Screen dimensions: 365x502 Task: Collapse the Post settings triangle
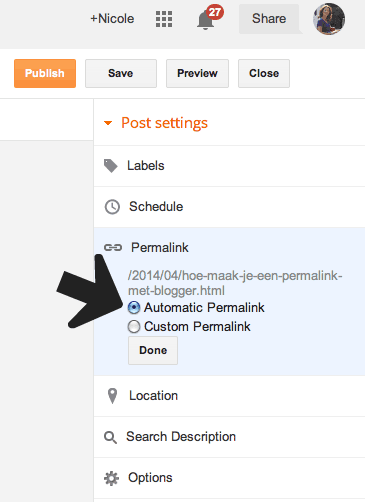point(108,123)
